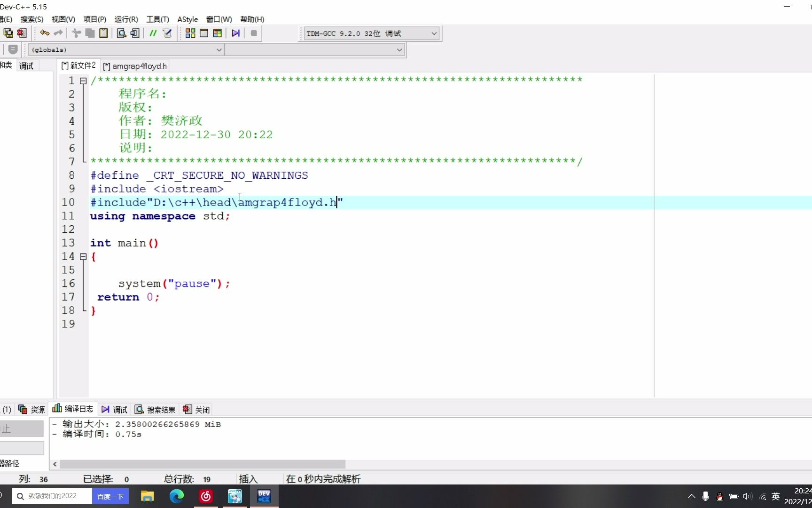Open the 帮助(H) menu
Viewport: 812px width, 508px height.
(252, 19)
